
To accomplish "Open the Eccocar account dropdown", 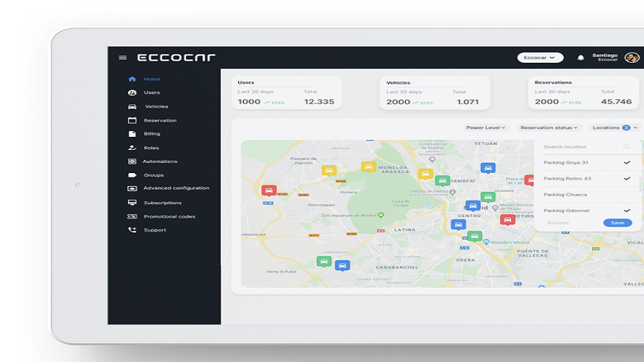I will (x=540, y=57).
